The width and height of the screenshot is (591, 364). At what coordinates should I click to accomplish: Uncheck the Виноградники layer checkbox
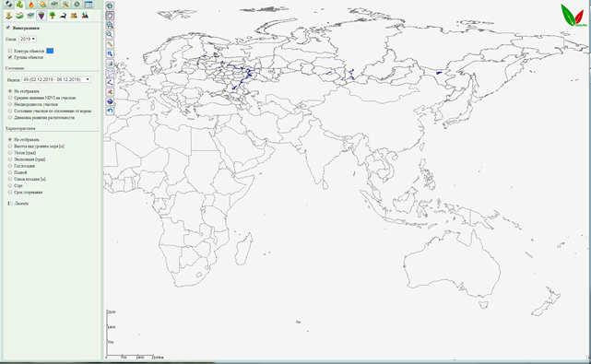(8, 28)
